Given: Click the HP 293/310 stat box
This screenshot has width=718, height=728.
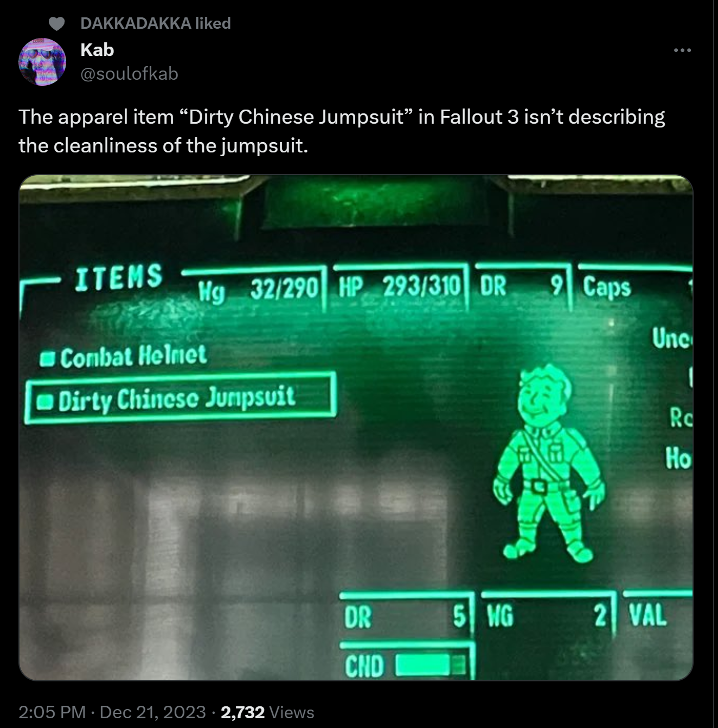Looking at the screenshot, I should [x=400, y=287].
